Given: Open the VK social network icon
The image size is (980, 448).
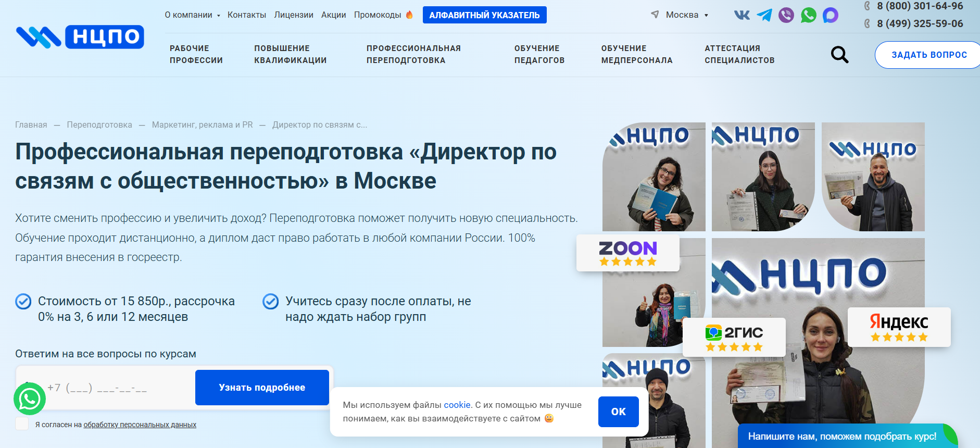Looking at the screenshot, I should coord(742,15).
